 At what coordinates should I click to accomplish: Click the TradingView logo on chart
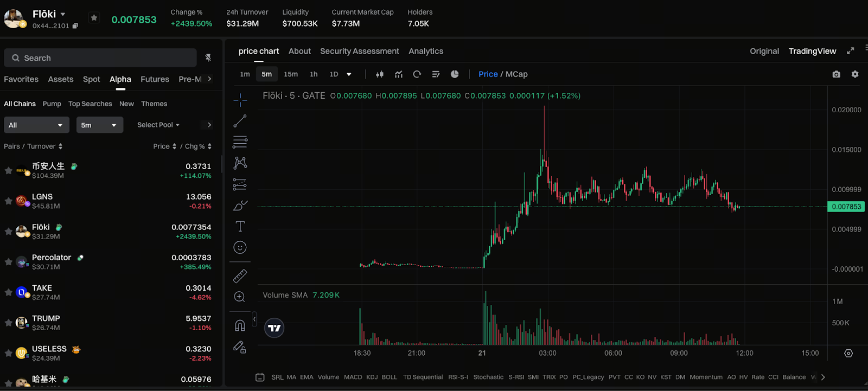(275, 328)
